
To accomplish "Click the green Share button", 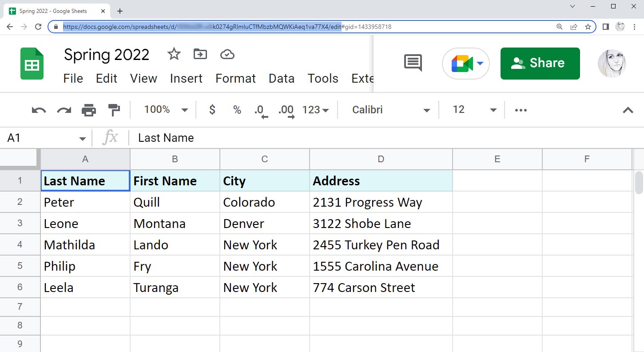I will point(540,63).
